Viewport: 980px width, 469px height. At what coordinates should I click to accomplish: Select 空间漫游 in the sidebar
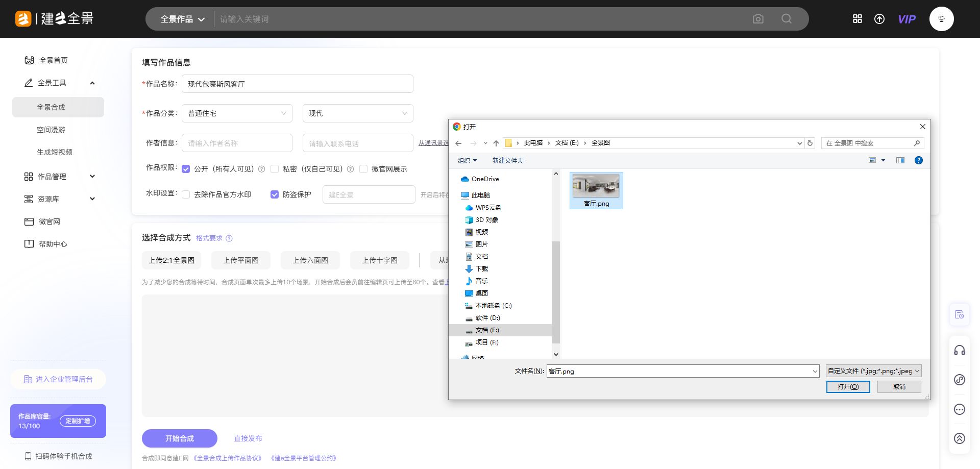click(51, 130)
